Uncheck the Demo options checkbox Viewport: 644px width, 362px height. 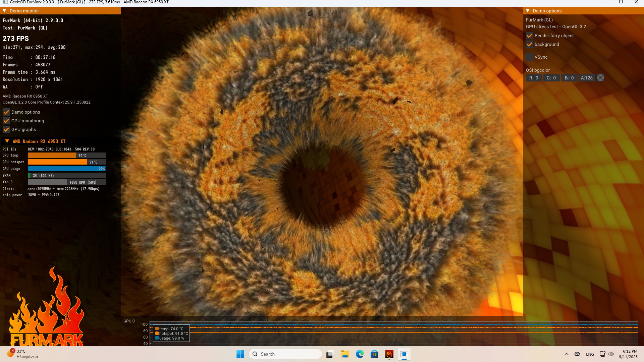pyautogui.click(x=6, y=112)
